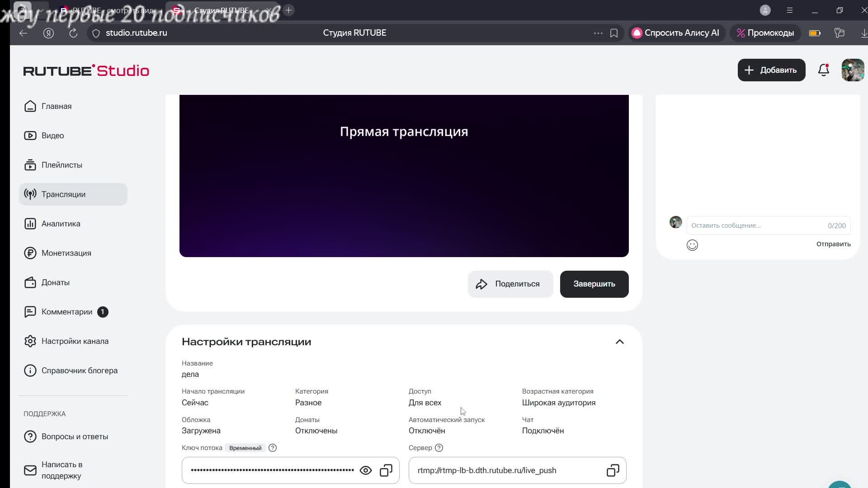The width and height of the screenshot is (868, 488).
Task: Open emoji picker in chat
Action: (x=692, y=245)
